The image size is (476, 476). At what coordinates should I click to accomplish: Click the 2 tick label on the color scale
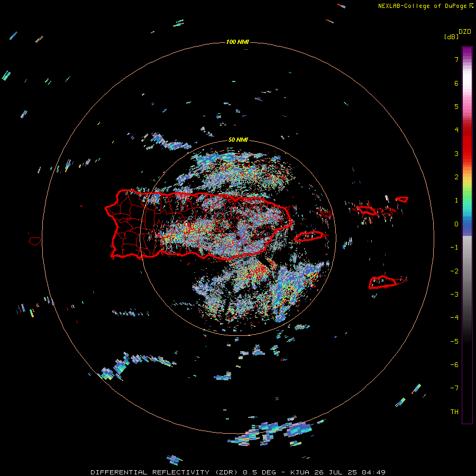point(456,177)
